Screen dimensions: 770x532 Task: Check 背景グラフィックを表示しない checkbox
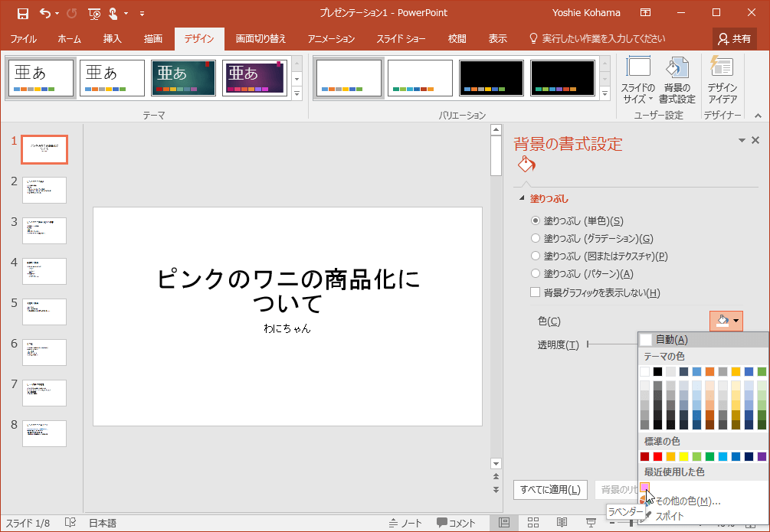tap(536, 292)
